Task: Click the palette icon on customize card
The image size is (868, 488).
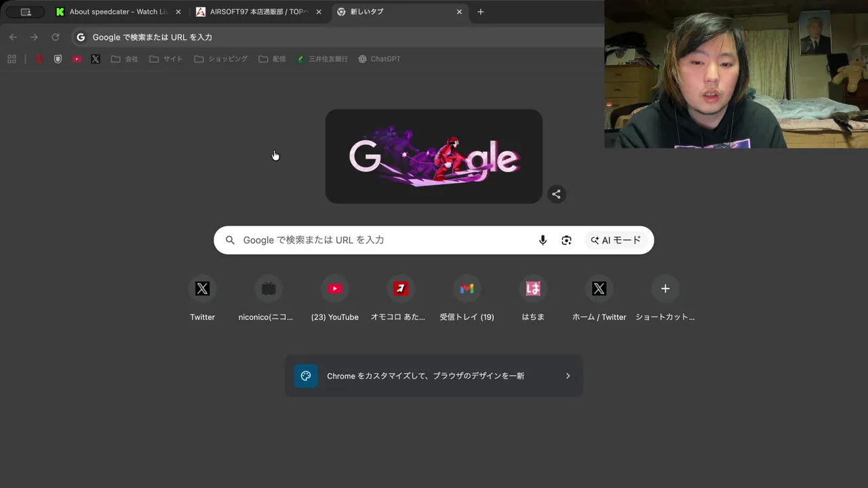Action: click(x=306, y=376)
